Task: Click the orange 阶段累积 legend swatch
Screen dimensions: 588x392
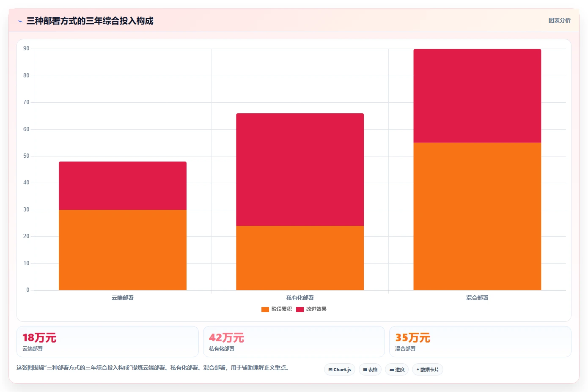Action: pos(265,310)
